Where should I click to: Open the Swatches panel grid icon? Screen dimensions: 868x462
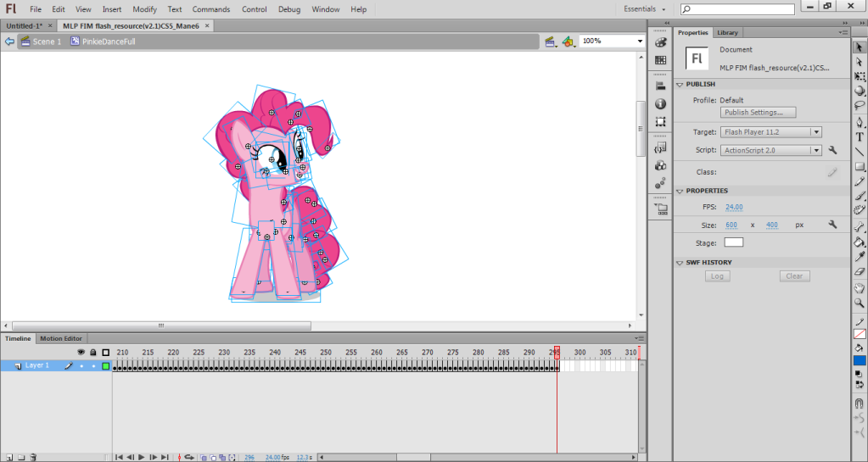(660, 59)
